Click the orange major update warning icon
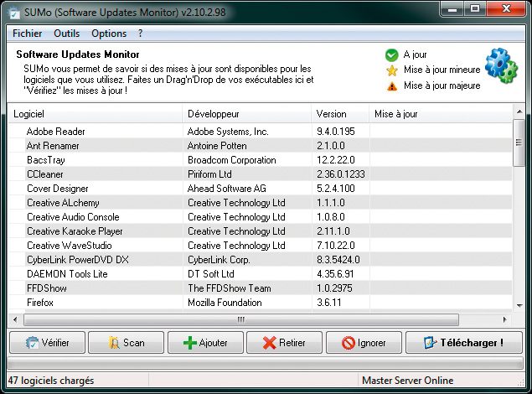 tap(391, 86)
